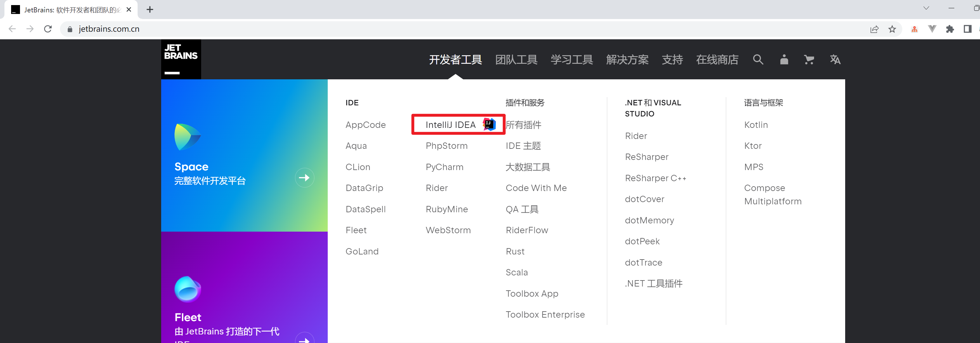Open the ReSharper C++ link
This screenshot has width=980, height=343.
tap(655, 178)
